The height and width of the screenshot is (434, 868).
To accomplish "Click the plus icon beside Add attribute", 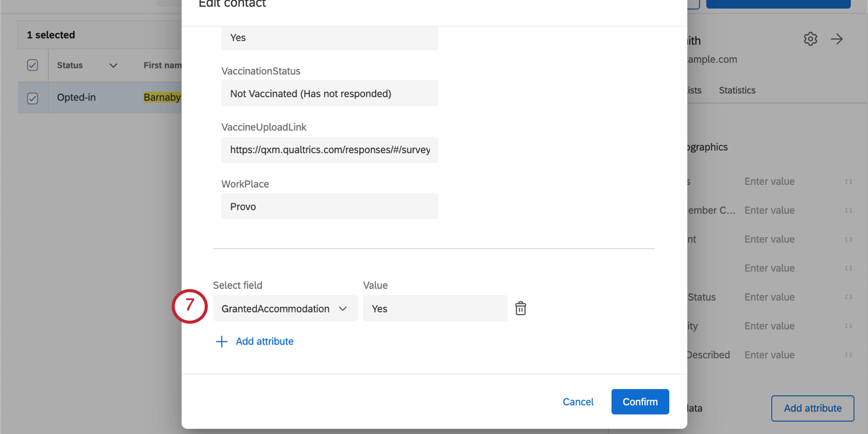I will coord(222,342).
